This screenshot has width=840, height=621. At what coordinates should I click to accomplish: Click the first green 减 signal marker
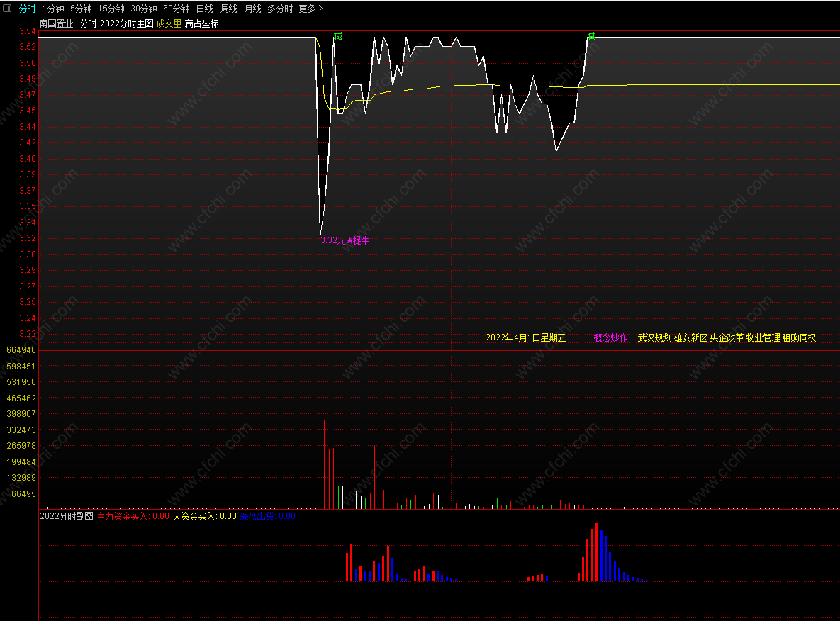[x=337, y=36]
